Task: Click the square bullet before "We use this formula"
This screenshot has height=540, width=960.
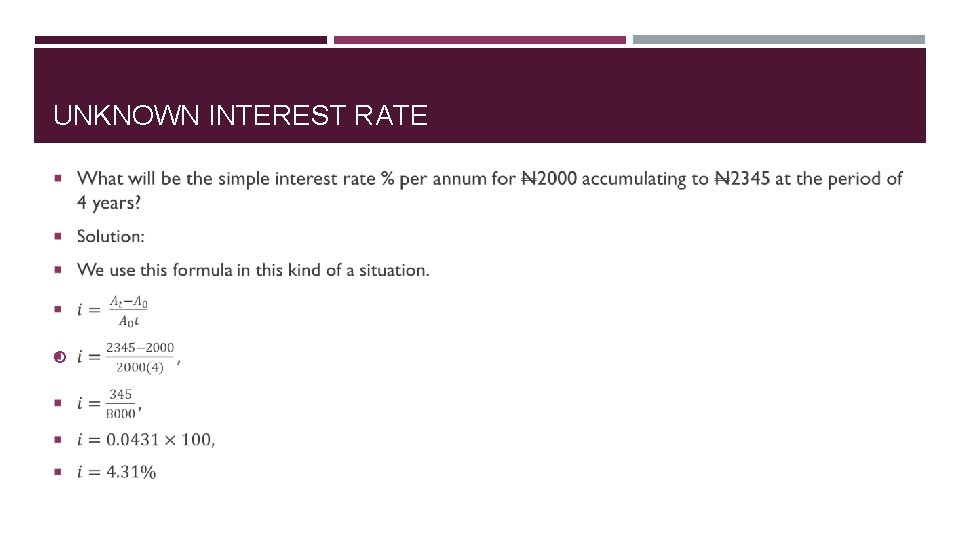Action: pos(59,270)
